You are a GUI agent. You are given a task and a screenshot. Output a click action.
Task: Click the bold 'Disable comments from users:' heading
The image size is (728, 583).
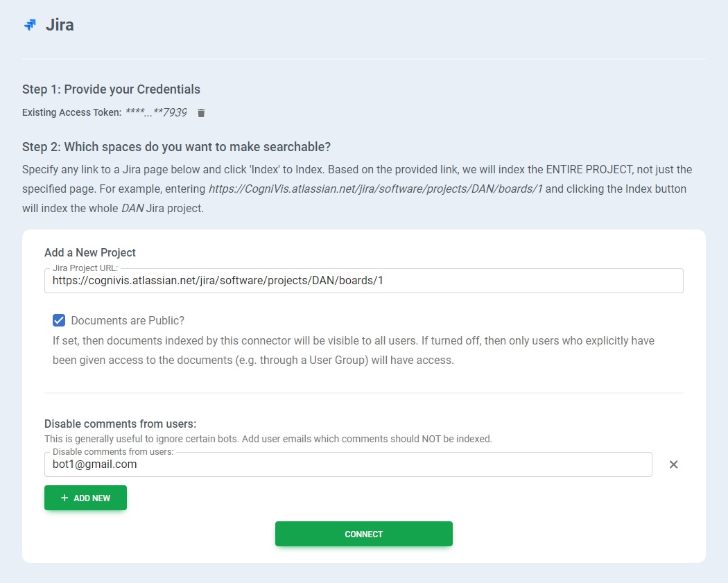pyautogui.click(x=120, y=424)
